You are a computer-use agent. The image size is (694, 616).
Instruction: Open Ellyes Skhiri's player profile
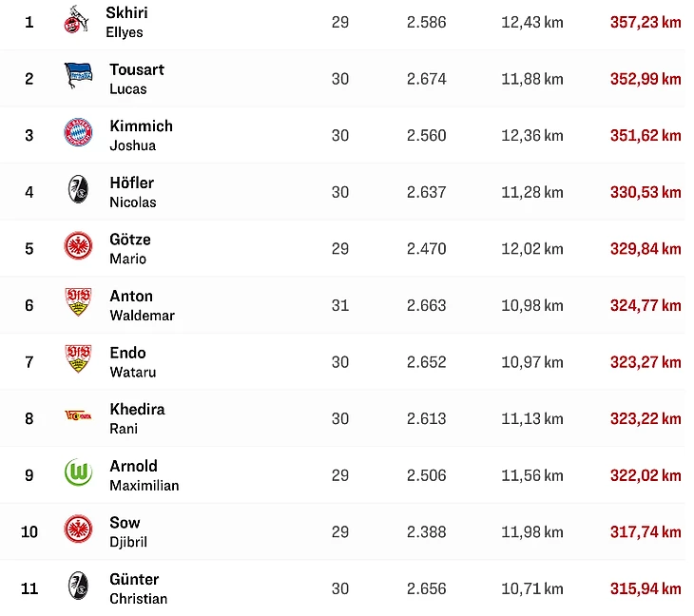tap(126, 22)
